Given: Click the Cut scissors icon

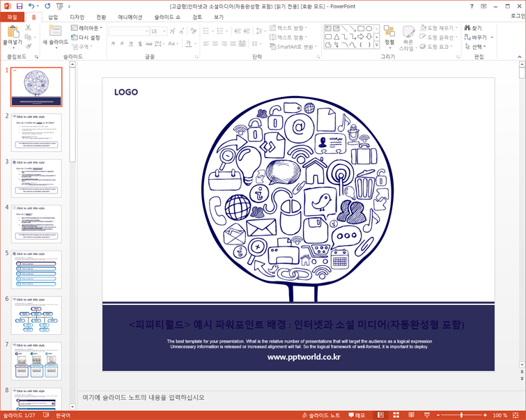Looking at the screenshot, I should pos(28,28).
